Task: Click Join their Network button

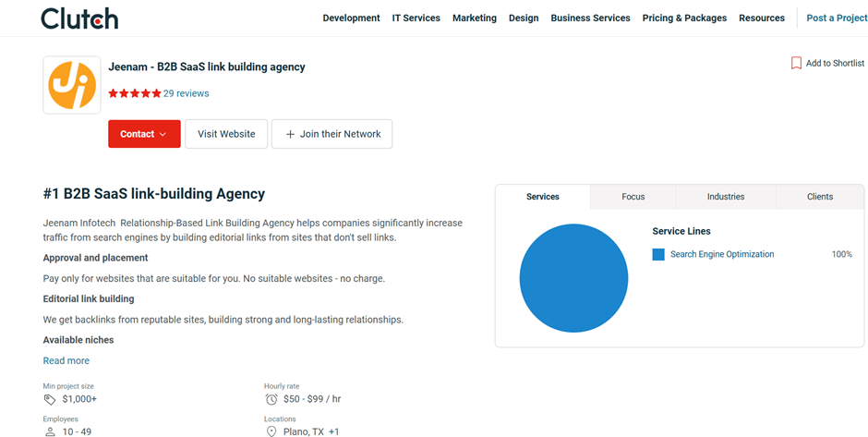Action: coord(332,134)
